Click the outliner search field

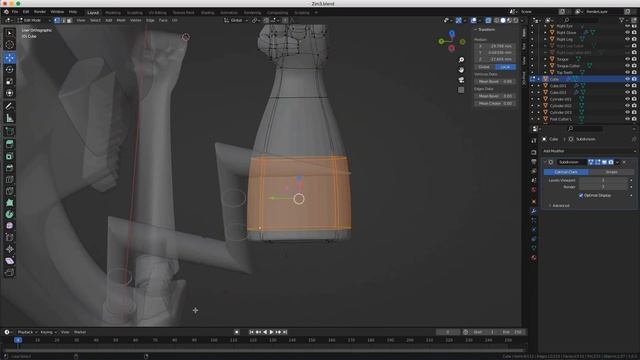pos(582,20)
